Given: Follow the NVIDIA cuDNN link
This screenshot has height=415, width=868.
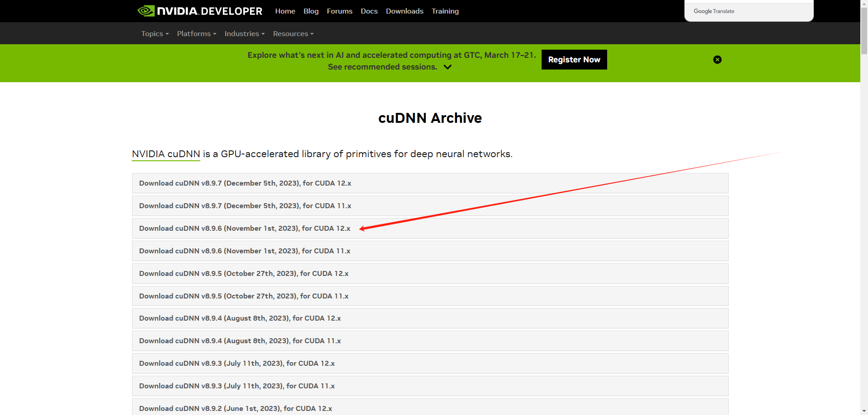Looking at the screenshot, I should 166,154.
